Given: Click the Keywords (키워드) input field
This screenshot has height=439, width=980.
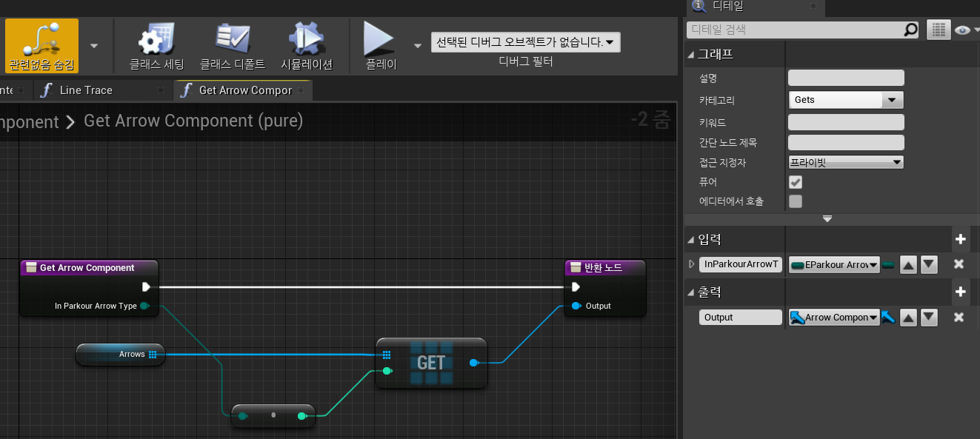Looking at the screenshot, I should (x=846, y=122).
